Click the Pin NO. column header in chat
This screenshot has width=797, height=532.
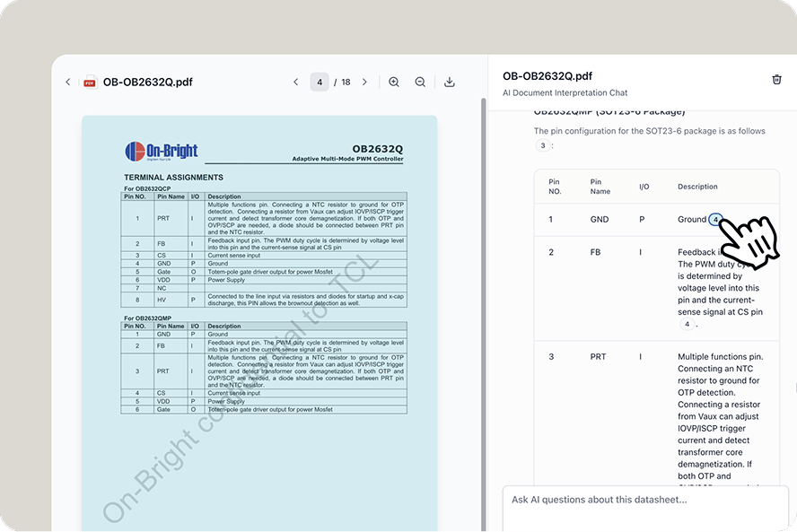tap(555, 187)
